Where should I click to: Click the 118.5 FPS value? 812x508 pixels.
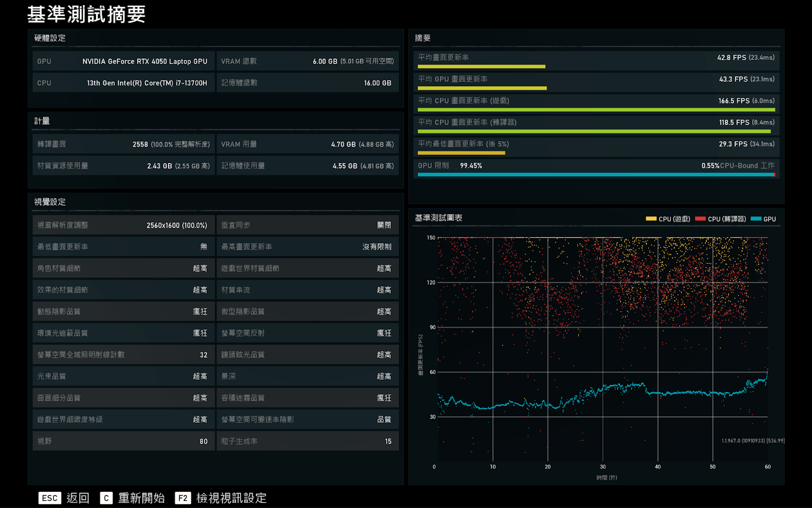point(734,122)
